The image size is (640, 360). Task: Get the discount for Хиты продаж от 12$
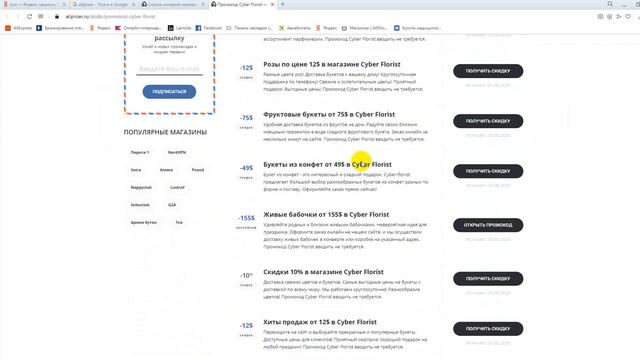point(488,329)
